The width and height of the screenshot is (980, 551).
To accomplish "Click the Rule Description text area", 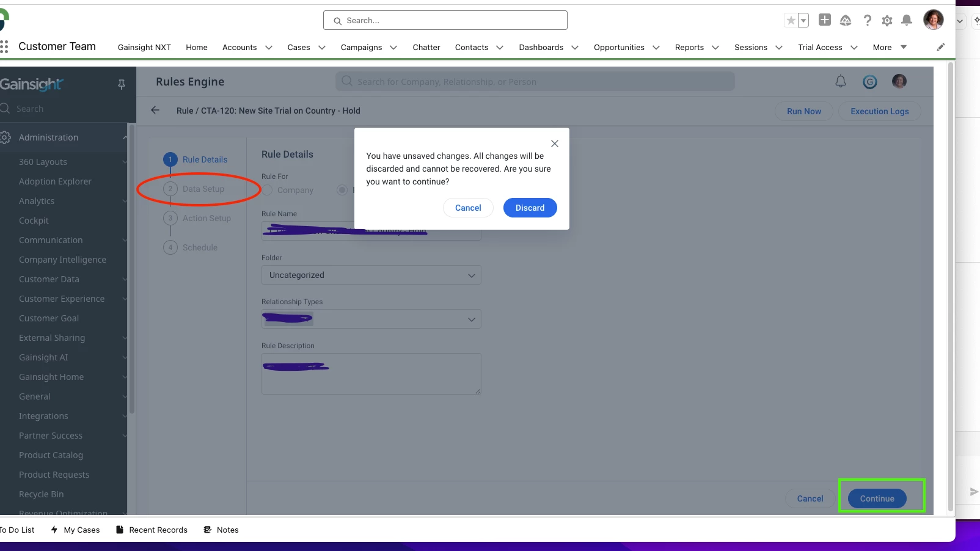I will coord(371,374).
